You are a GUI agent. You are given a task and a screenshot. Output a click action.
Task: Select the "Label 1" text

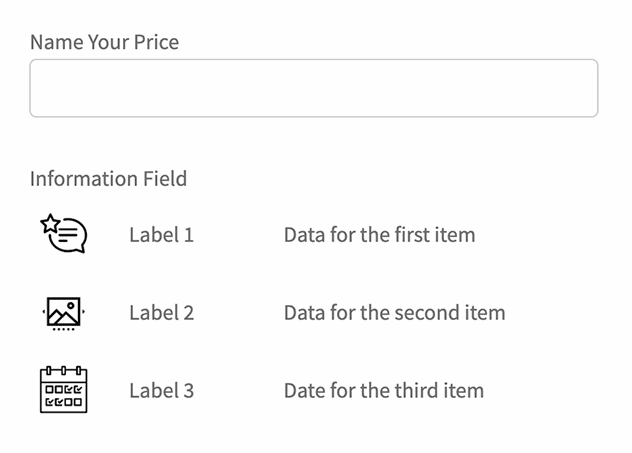point(161,235)
